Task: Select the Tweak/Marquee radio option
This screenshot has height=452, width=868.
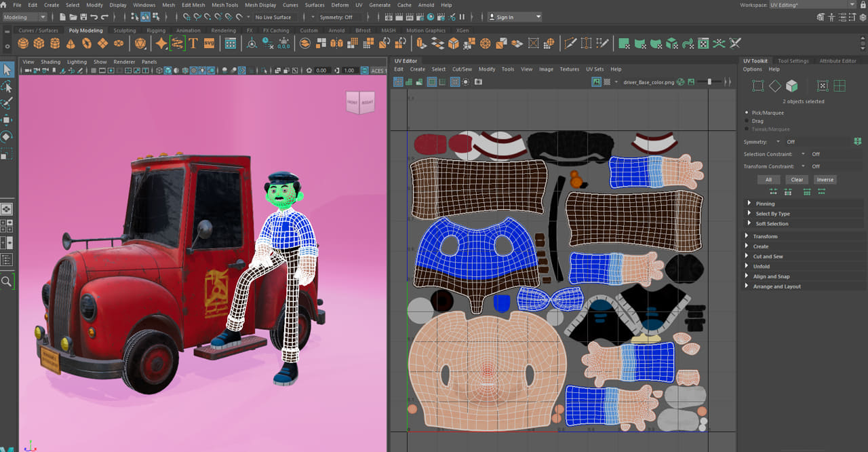Action: (x=747, y=129)
